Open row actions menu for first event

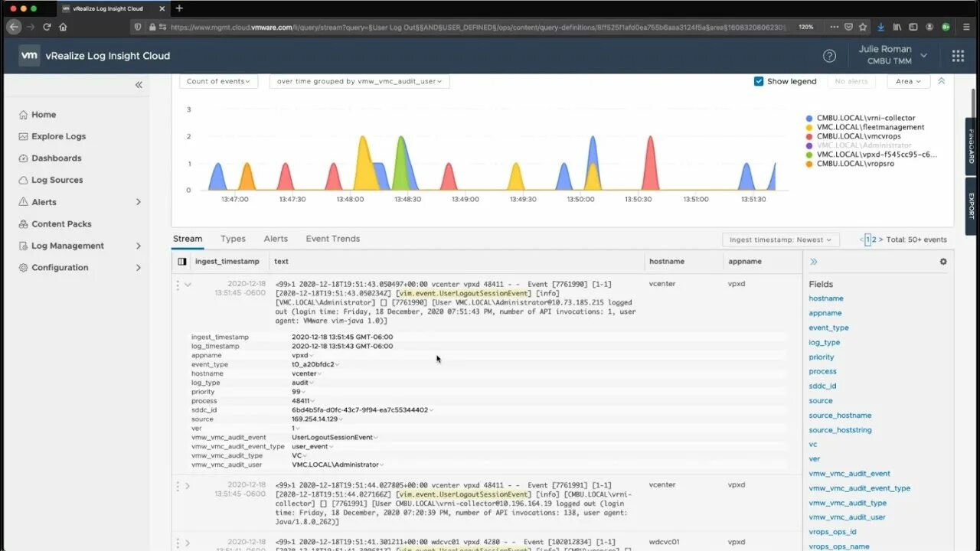178,285
